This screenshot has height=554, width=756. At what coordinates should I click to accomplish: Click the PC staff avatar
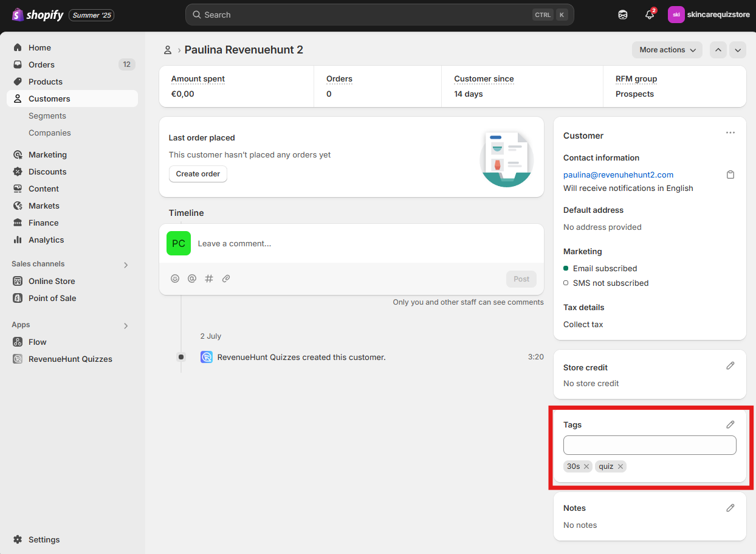click(179, 243)
